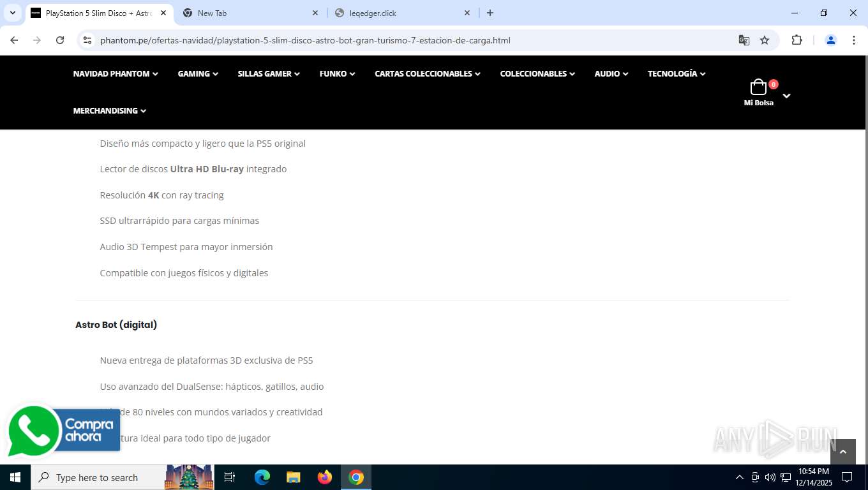The height and width of the screenshot is (490, 868).
Task: Open a new browser tab
Action: tap(490, 13)
